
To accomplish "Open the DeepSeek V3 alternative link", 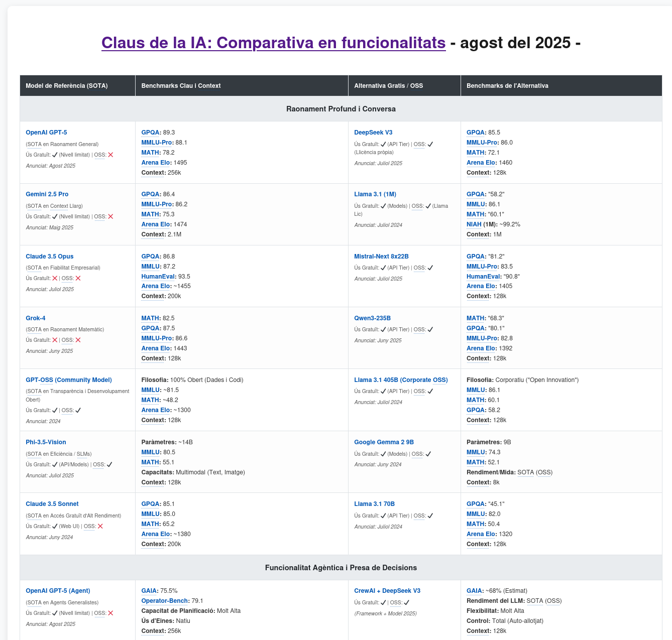I will tap(373, 133).
